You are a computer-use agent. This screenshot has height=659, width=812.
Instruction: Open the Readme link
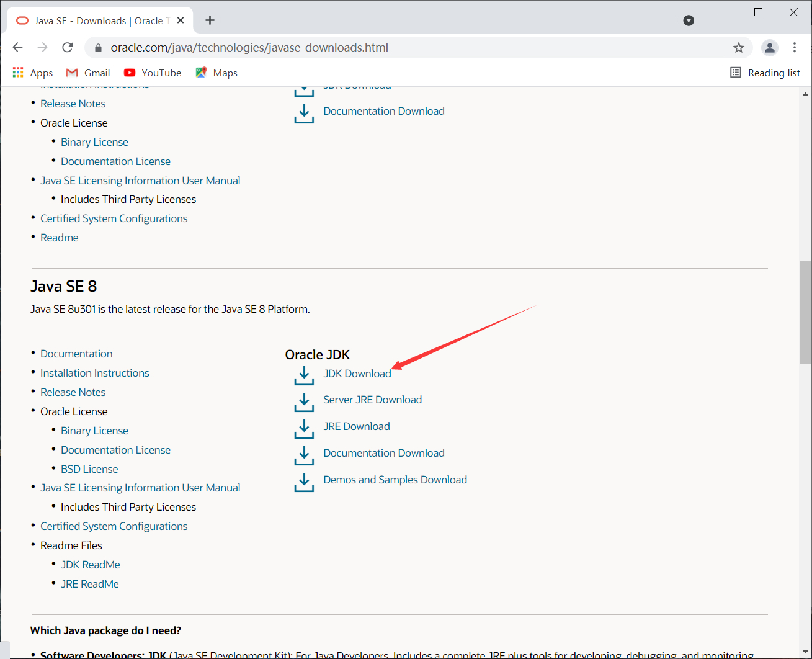coord(60,238)
